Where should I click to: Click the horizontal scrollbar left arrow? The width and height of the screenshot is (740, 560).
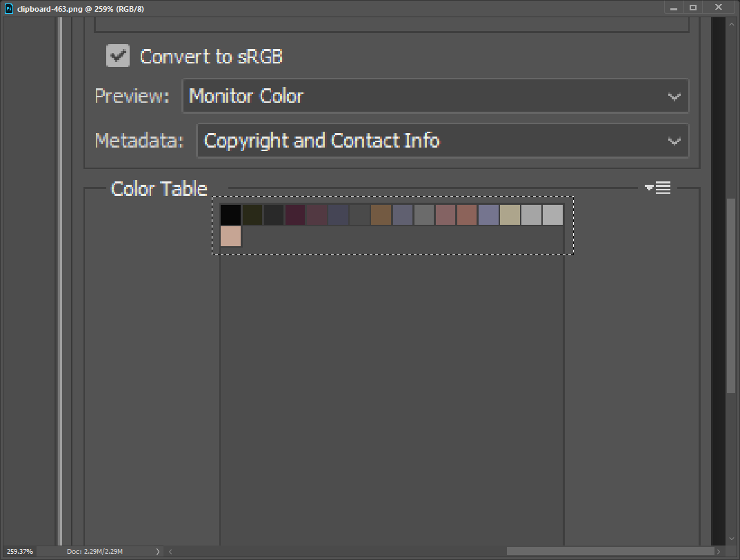[x=170, y=552]
